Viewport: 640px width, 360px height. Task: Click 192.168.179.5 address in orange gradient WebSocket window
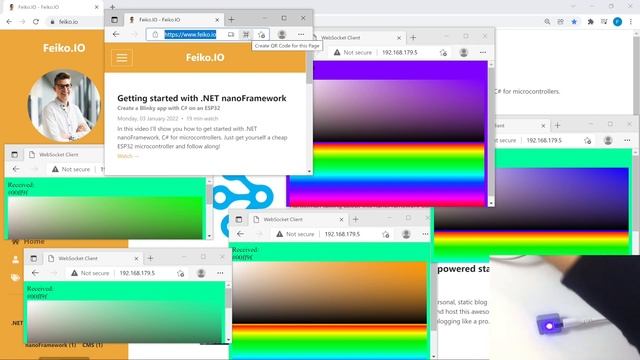click(x=342, y=234)
